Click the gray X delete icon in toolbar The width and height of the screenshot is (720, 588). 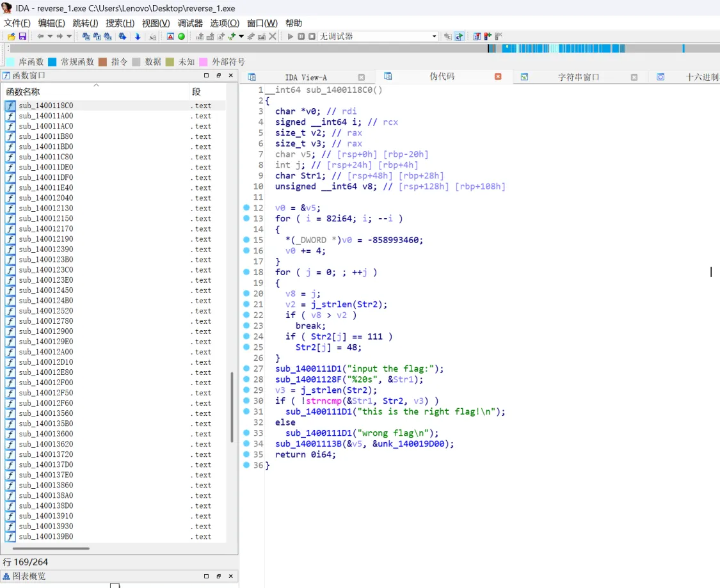coord(272,36)
